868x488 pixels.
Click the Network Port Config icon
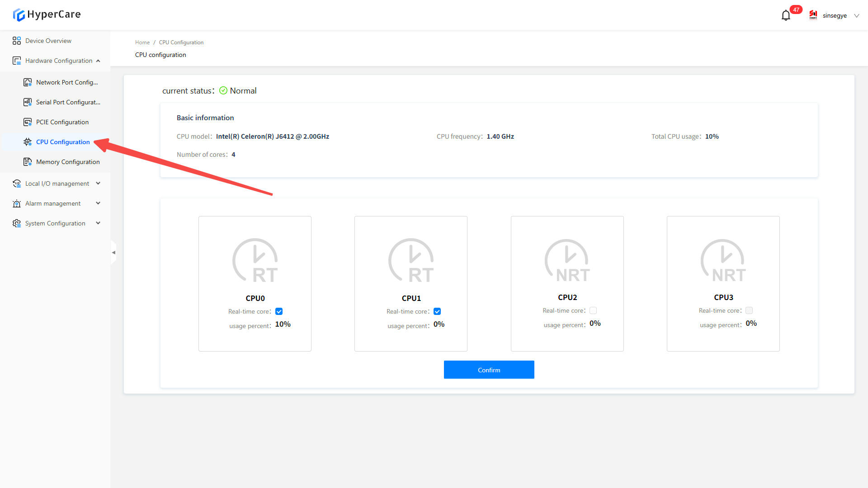28,82
